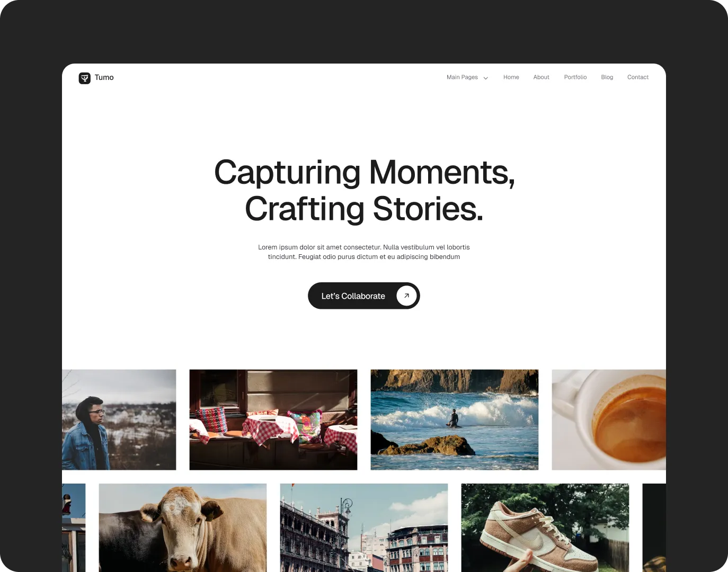The image size is (728, 572).
Task: Open the surfer in ocean waves photo
Action: (x=454, y=419)
